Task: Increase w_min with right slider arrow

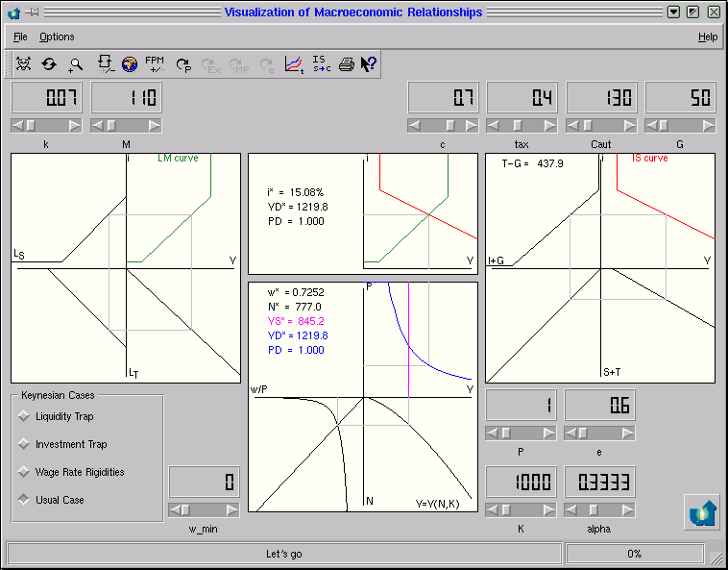Action: point(232,510)
